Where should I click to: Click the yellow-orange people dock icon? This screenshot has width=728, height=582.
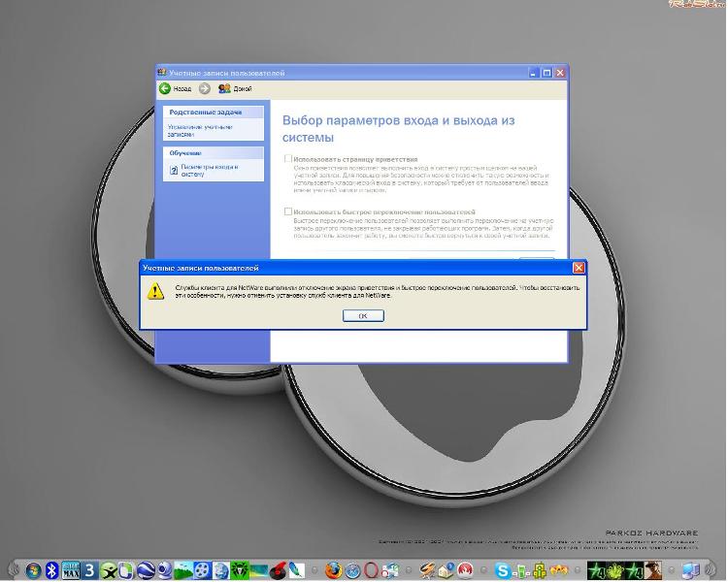[559, 569]
